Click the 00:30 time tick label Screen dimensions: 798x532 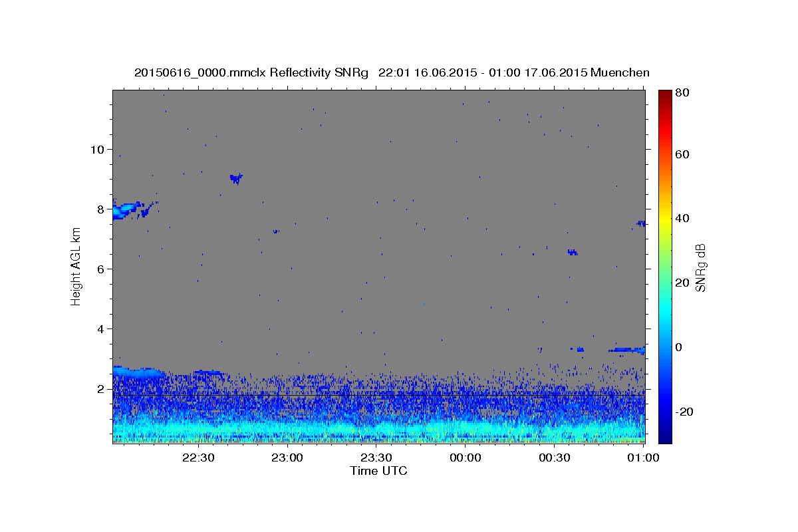pos(554,458)
